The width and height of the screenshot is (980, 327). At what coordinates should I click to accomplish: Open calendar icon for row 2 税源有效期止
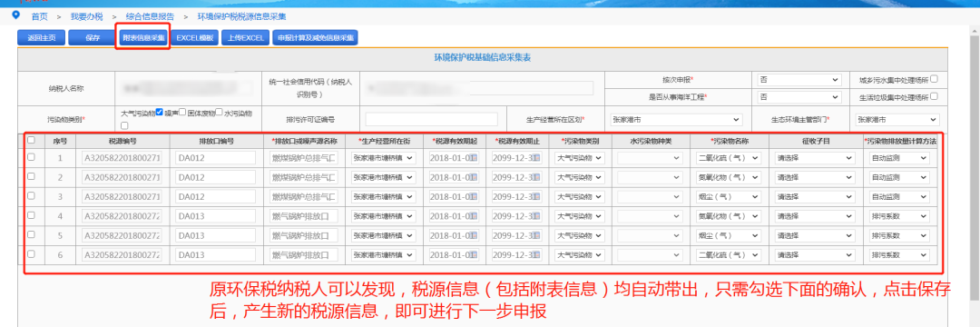pyautogui.click(x=537, y=178)
